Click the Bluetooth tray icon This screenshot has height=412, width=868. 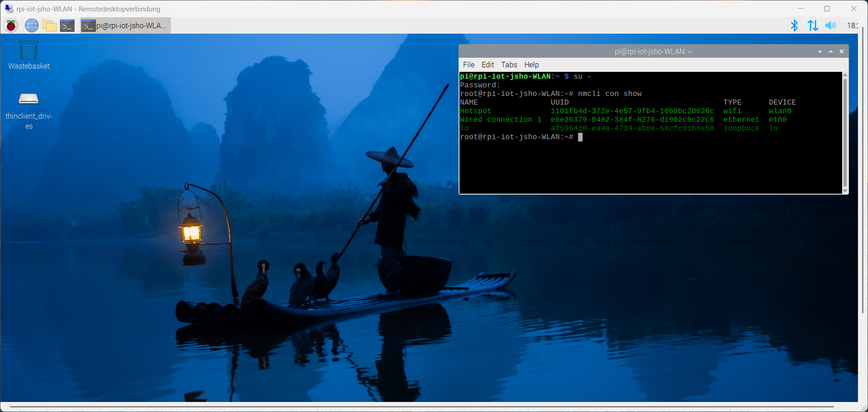794,25
